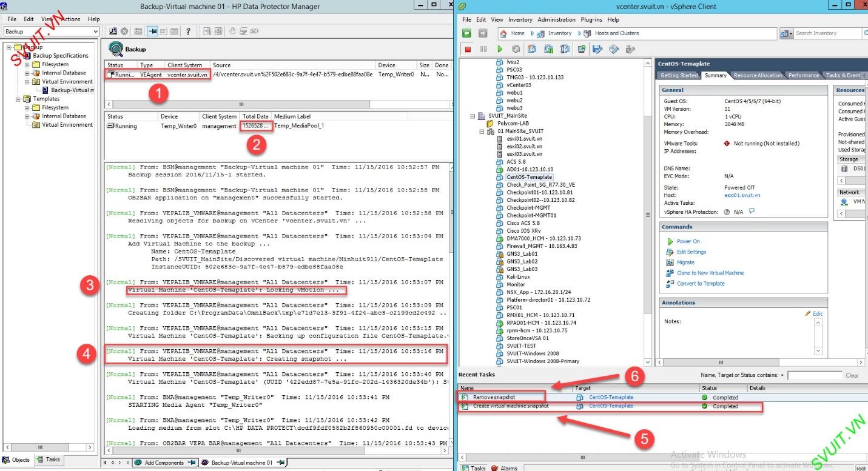This screenshot has width=868, height=471.
Task: Click the hand icon in Data Protector toolbar
Action: [232, 32]
